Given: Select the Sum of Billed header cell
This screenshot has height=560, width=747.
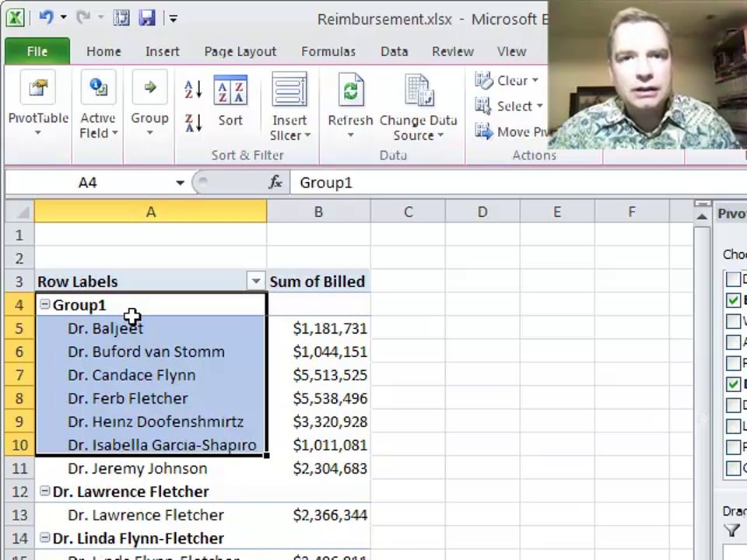Looking at the screenshot, I should point(318,282).
